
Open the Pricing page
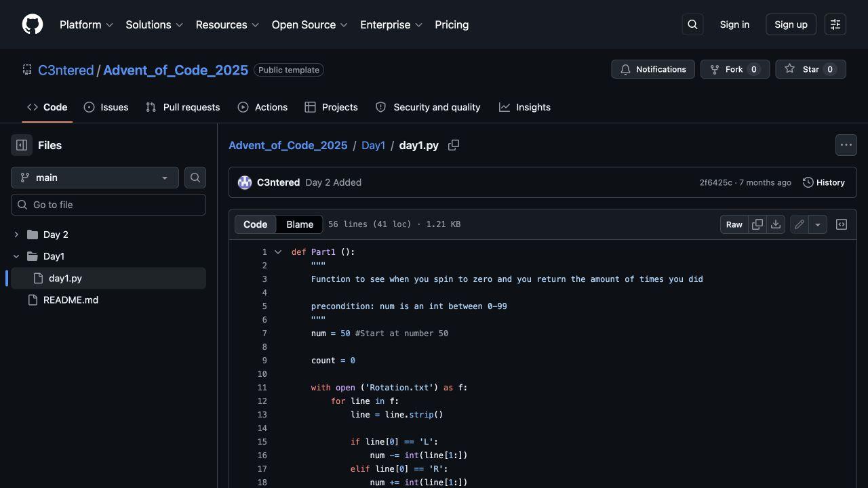pyautogui.click(x=452, y=24)
